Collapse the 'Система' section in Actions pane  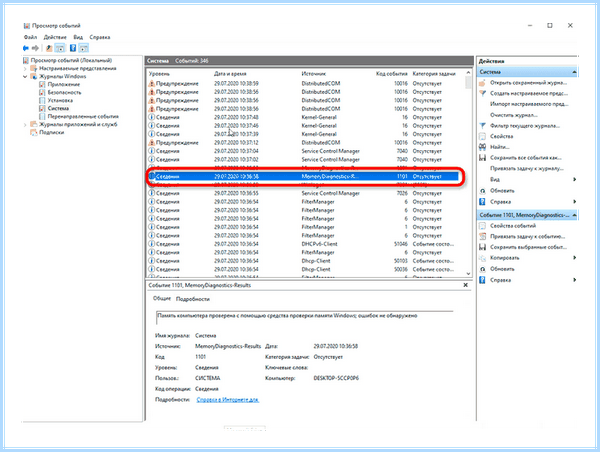pyautogui.click(x=574, y=72)
